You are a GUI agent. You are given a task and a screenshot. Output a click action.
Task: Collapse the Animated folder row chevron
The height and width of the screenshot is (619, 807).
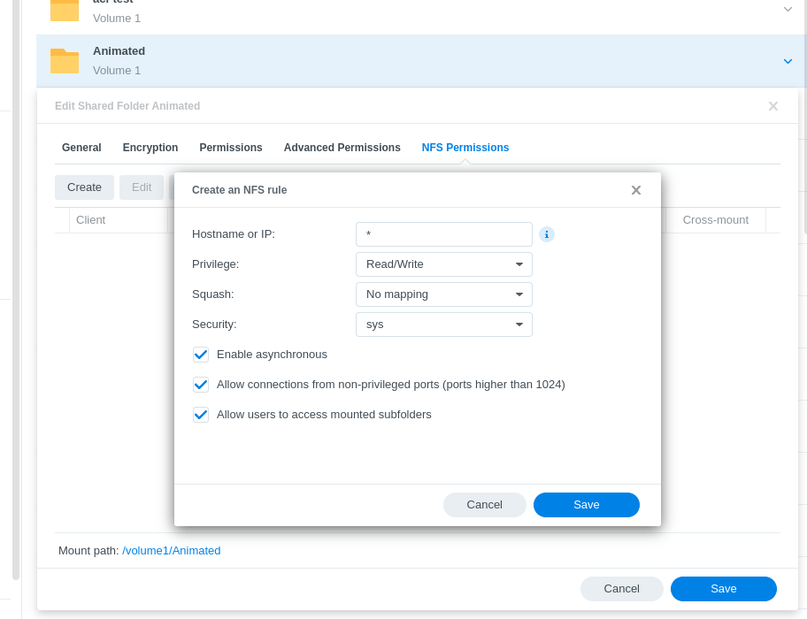787,61
